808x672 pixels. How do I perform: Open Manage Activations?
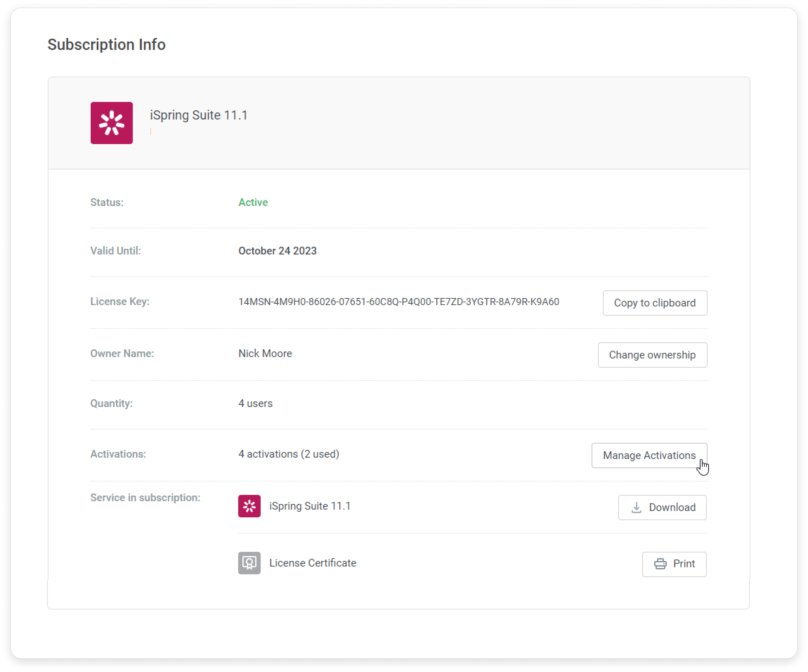tap(649, 455)
